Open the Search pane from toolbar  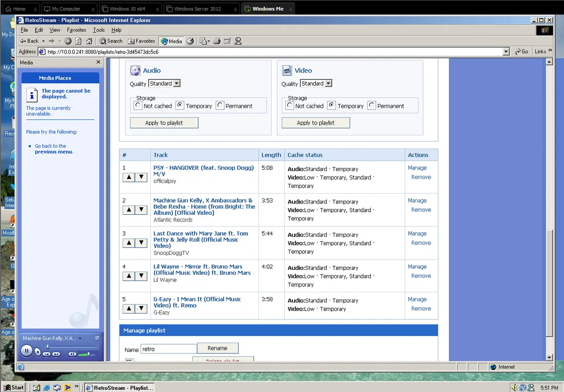coord(111,41)
